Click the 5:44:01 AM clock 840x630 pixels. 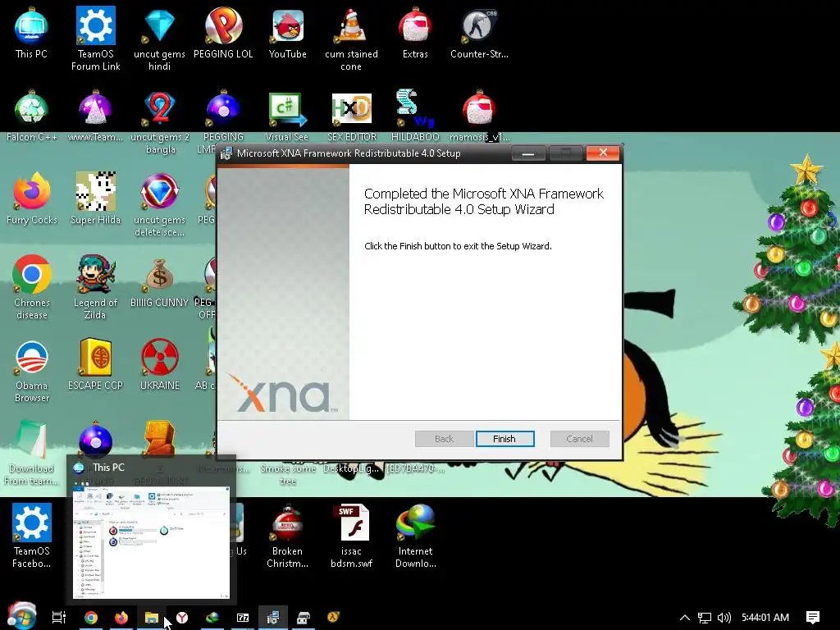pos(765,618)
